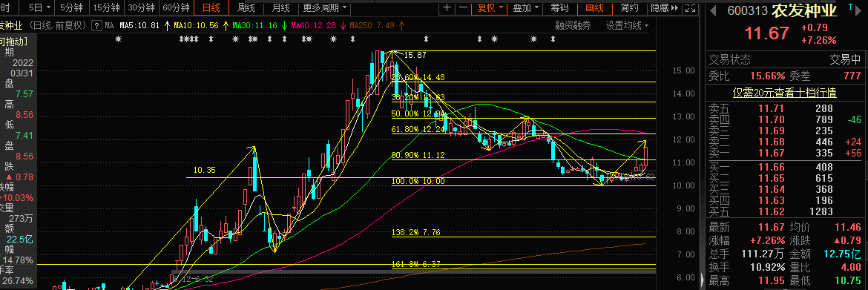Click the cyan T marker icon

(x=849, y=5)
